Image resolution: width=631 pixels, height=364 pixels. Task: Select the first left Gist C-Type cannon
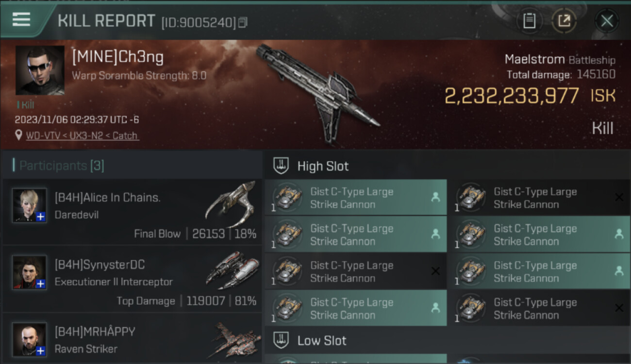(356, 198)
